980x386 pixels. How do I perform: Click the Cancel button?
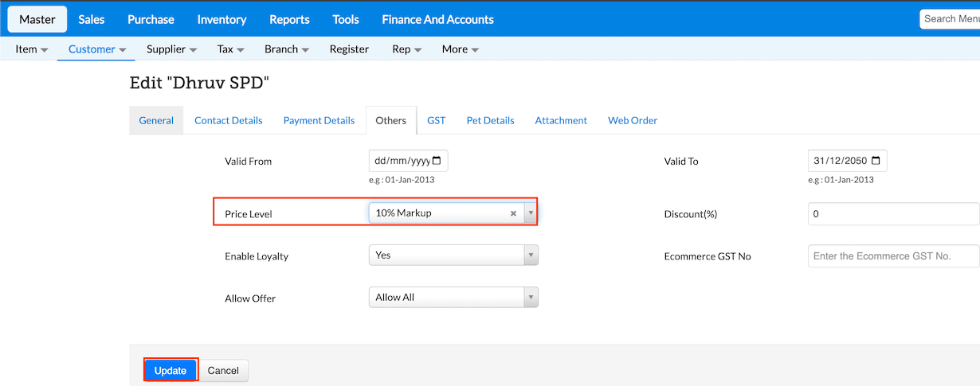click(x=223, y=371)
